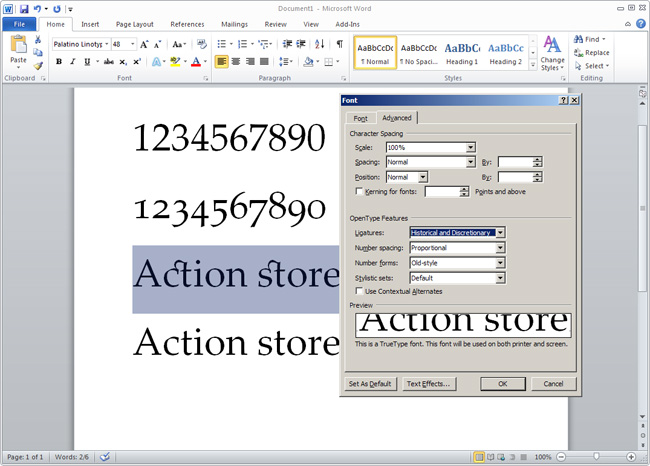Apply red Font Color
The width and height of the screenshot is (650, 466).
pos(196,62)
